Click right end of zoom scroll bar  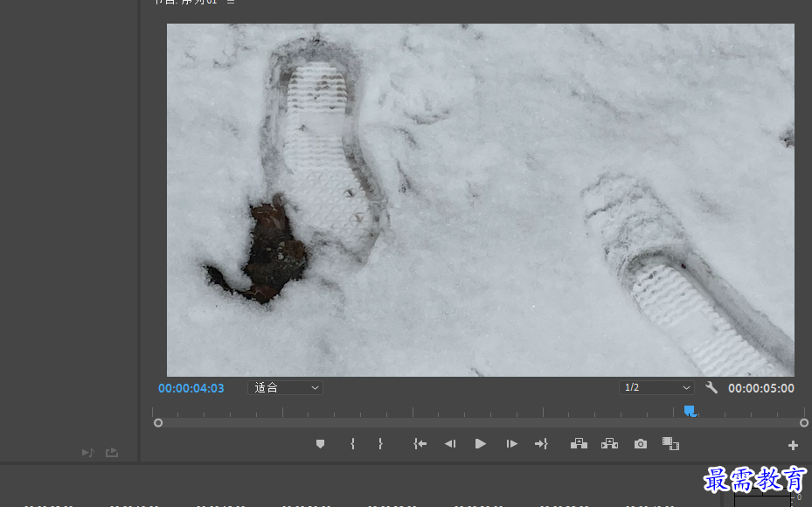(x=804, y=423)
